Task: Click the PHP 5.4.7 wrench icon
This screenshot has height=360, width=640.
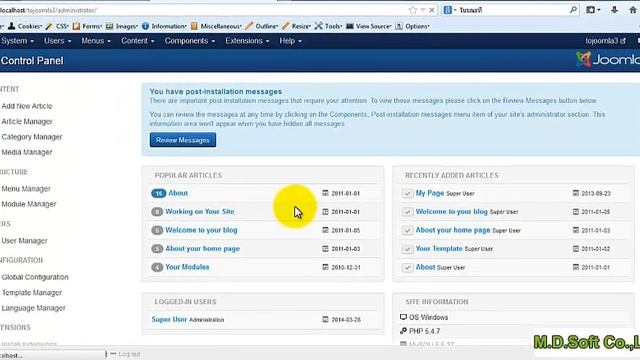Action: 403,331
